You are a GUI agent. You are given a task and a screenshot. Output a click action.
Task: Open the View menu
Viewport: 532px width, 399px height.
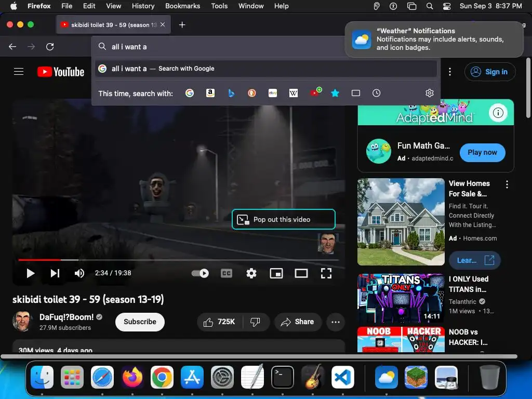click(x=113, y=6)
